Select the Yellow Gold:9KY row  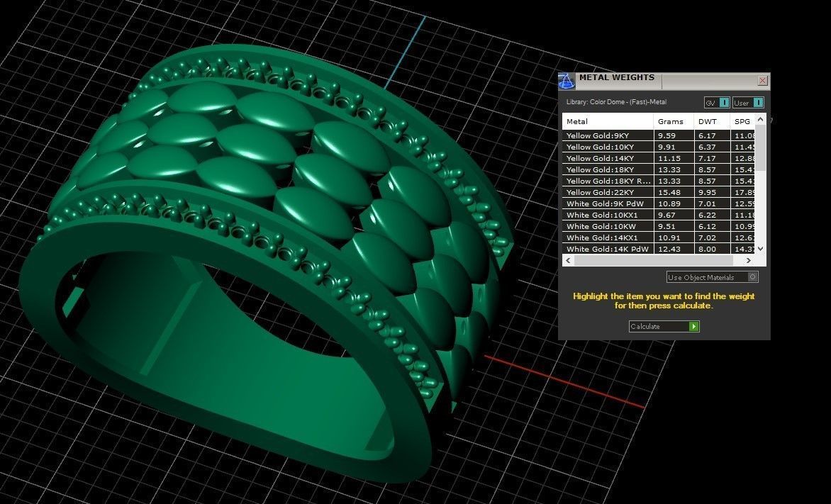[659, 135]
